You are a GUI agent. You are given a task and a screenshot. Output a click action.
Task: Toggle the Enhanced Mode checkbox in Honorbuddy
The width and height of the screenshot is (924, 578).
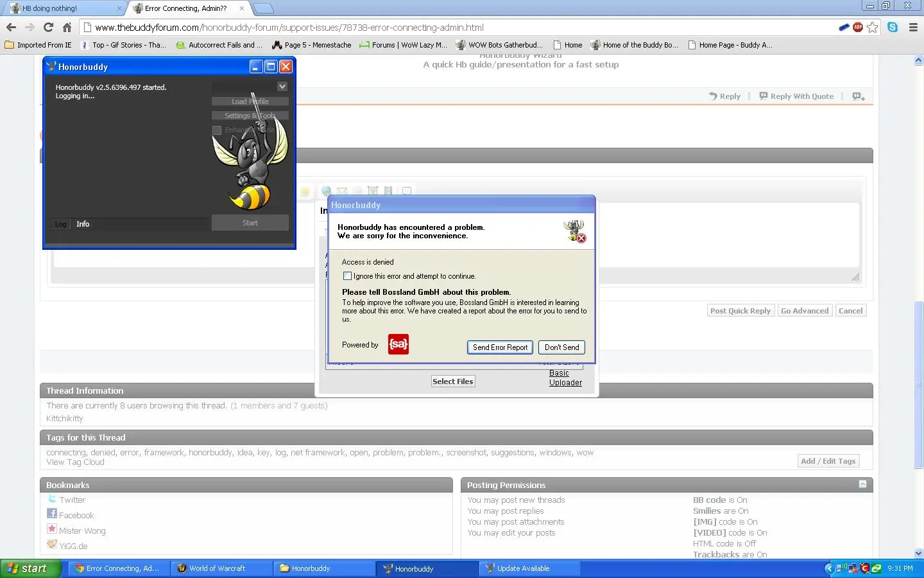click(x=217, y=130)
